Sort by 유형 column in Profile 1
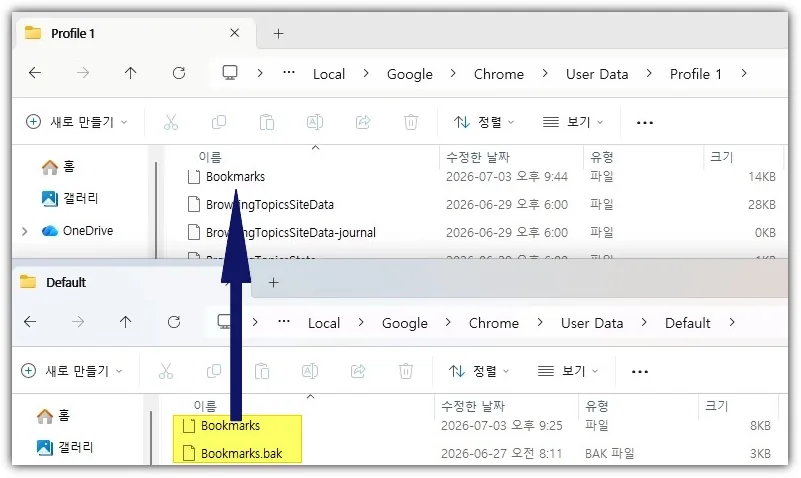 click(601, 157)
